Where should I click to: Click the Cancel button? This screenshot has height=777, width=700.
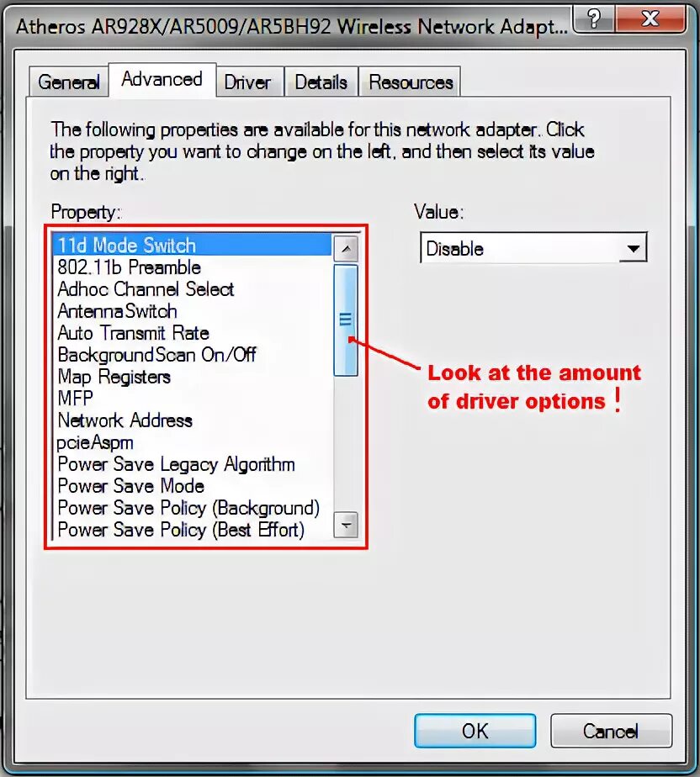pyautogui.click(x=612, y=731)
